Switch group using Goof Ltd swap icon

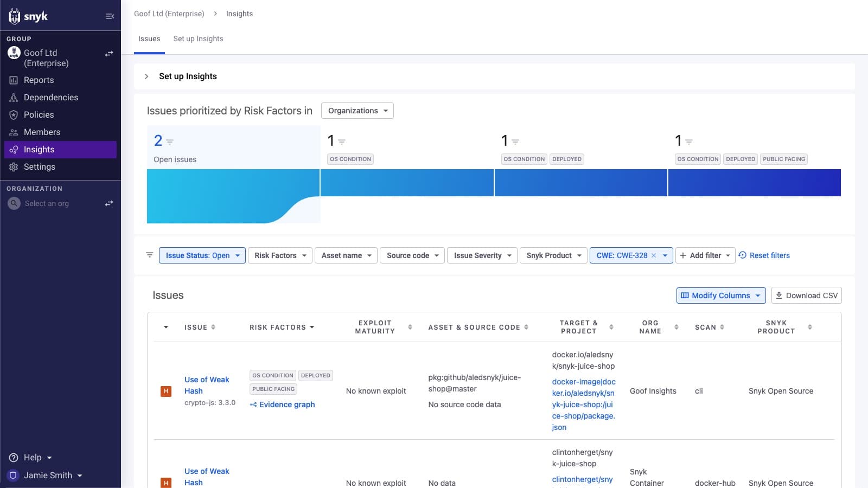pos(109,54)
